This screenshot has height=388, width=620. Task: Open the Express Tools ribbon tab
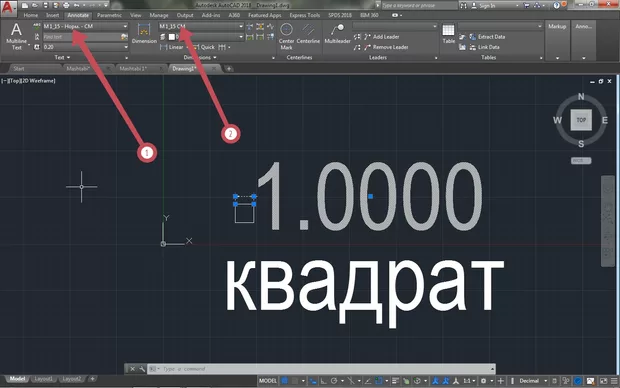point(304,15)
